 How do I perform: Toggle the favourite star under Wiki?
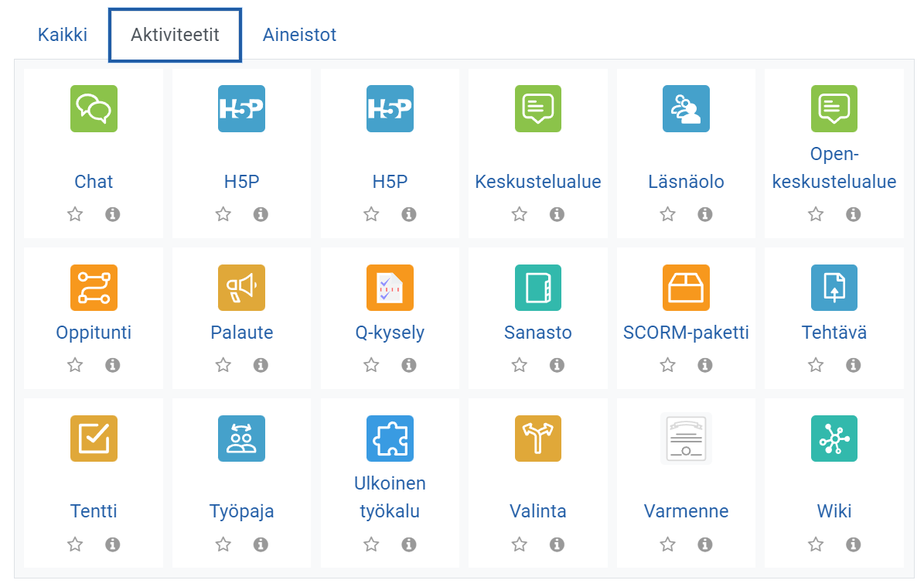coord(816,544)
